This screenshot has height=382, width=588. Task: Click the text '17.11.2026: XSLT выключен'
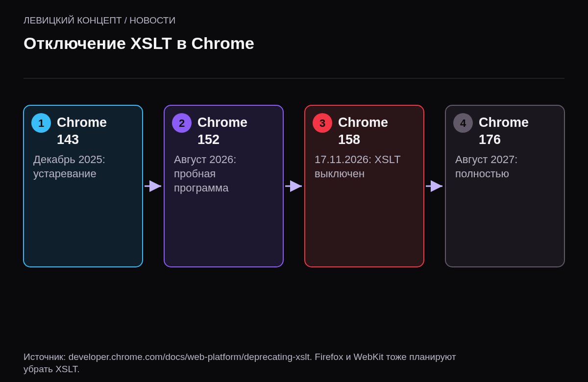pyautogui.click(x=358, y=167)
